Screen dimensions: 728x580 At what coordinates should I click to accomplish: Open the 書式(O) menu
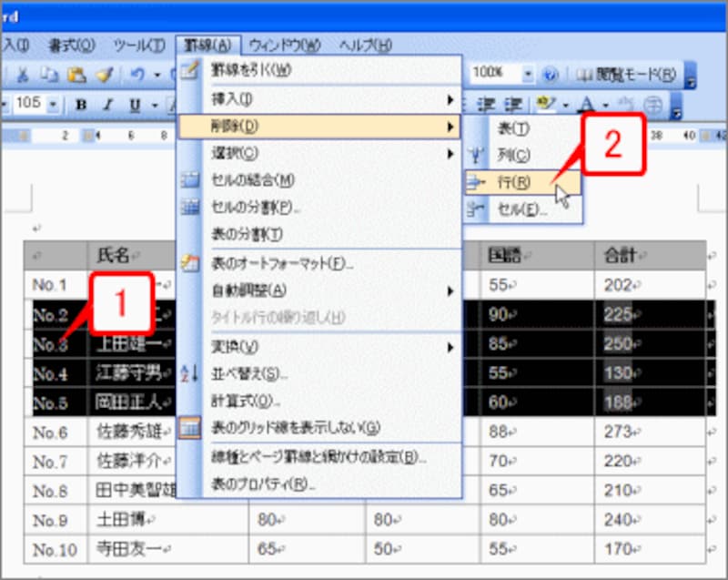coord(72,46)
